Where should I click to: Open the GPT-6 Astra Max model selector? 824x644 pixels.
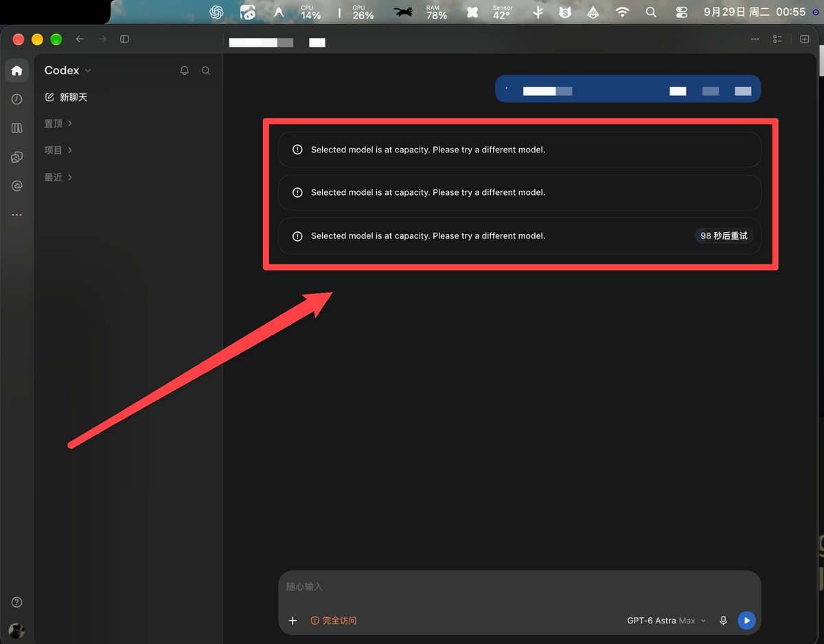click(666, 621)
